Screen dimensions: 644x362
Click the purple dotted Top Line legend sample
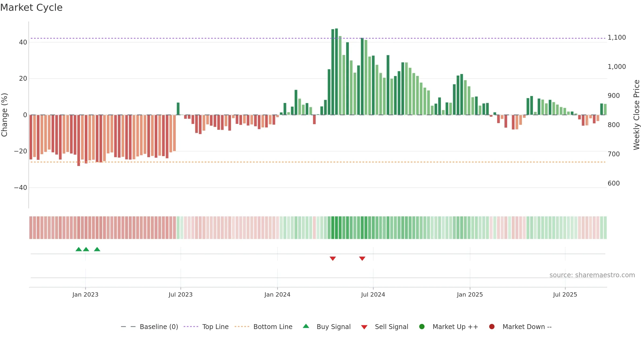[x=191, y=327]
